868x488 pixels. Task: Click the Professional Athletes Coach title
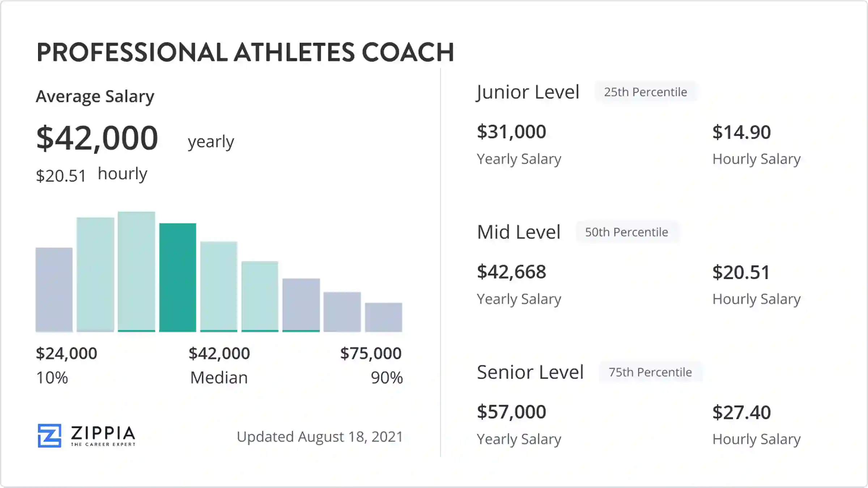pos(245,52)
